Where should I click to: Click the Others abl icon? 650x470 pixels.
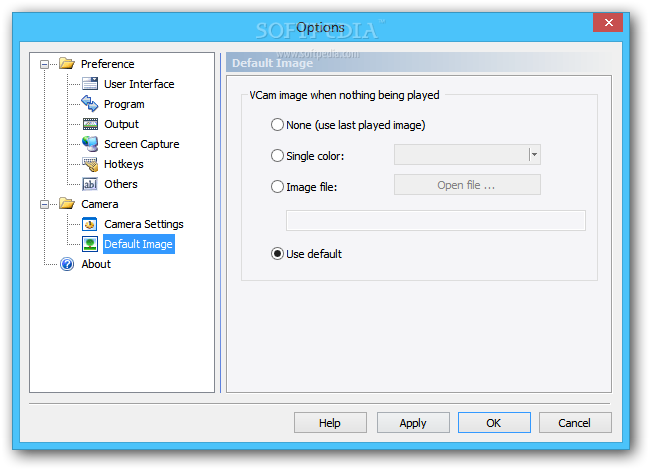tap(90, 184)
